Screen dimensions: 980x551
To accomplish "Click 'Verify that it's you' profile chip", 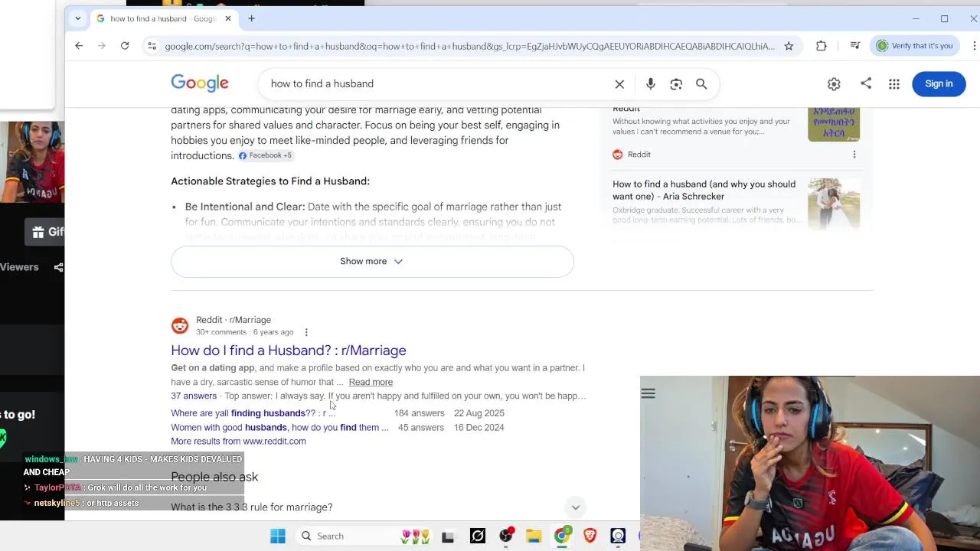I will pos(915,46).
